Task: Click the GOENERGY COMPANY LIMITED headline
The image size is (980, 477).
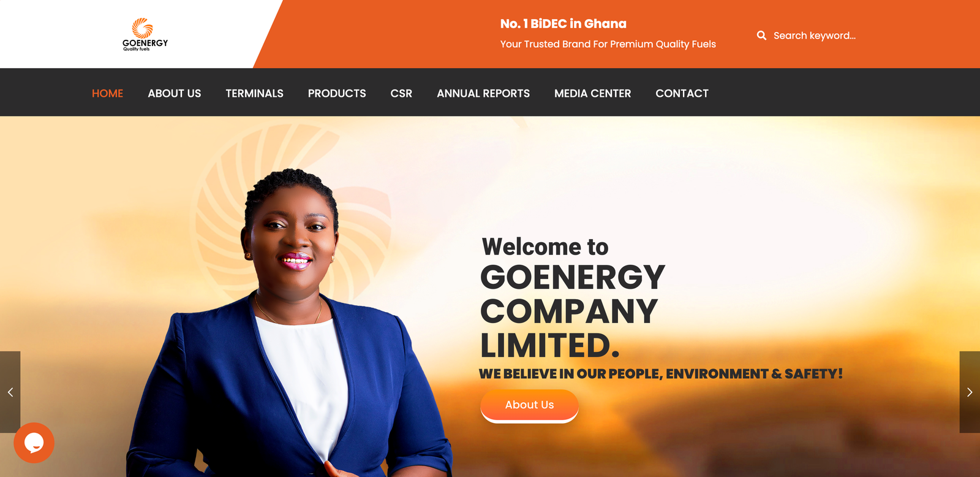Action: tap(572, 311)
